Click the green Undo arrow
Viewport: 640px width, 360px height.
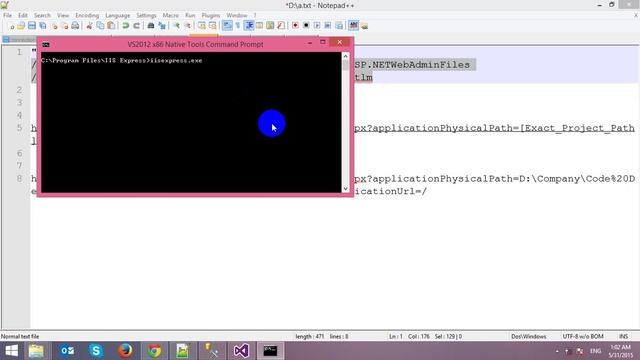[126, 26]
